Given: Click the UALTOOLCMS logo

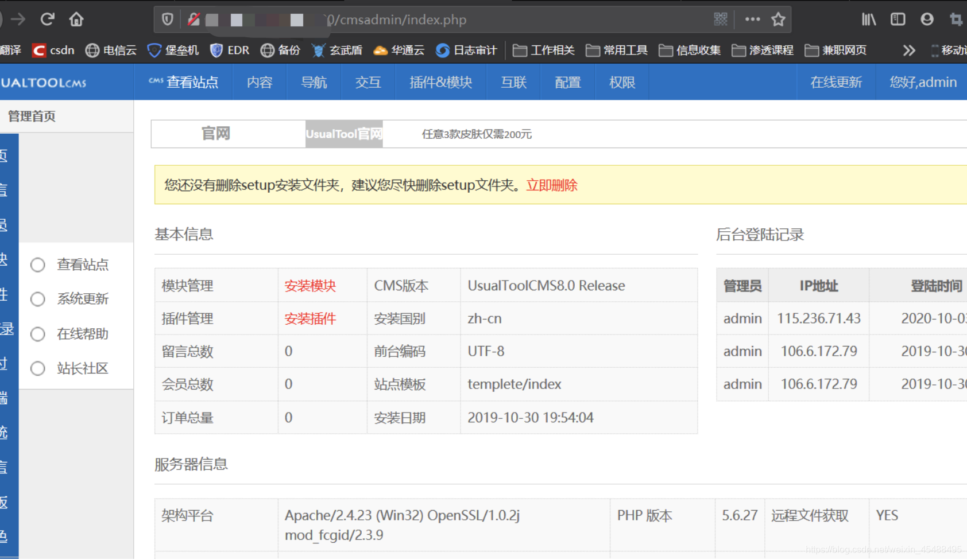Looking at the screenshot, I should pyautogui.click(x=44, y=83).
